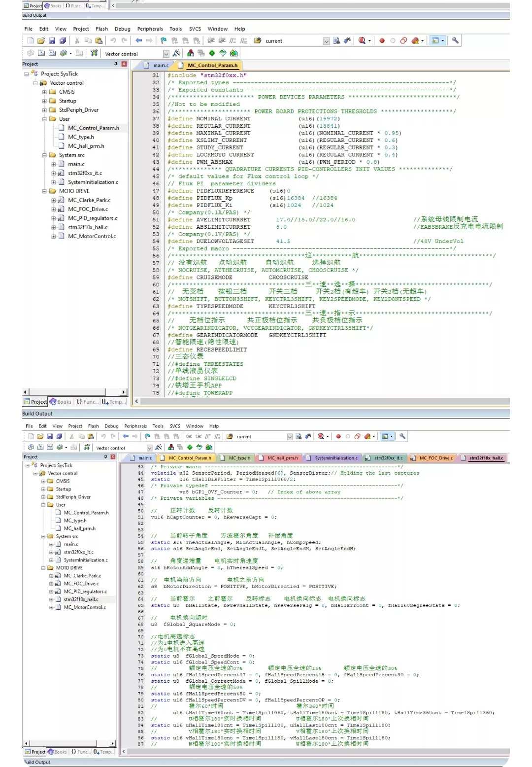
Task: Start debug session icon in the lower window toolbar
Action: point(322,436)
